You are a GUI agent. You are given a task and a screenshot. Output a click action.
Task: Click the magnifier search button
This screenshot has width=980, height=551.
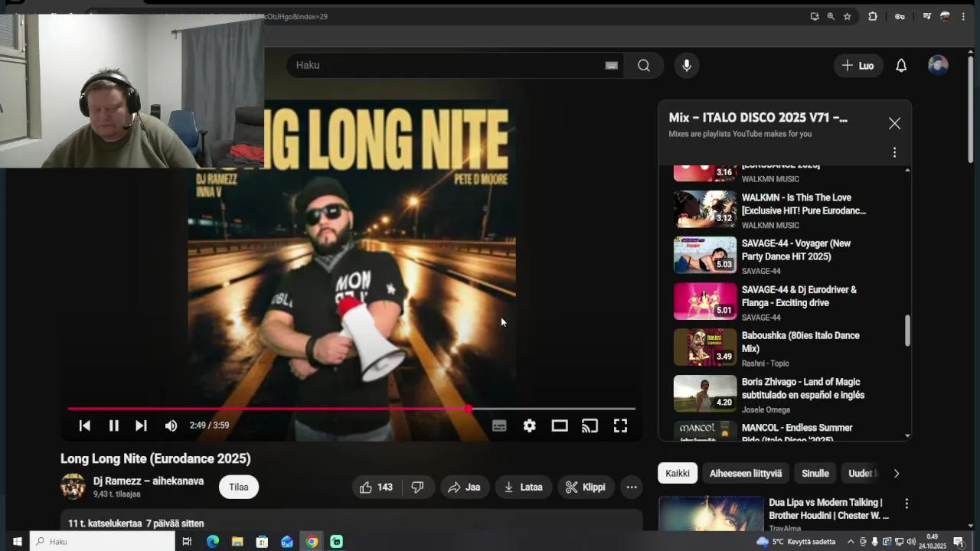click(x=644, y=65)
